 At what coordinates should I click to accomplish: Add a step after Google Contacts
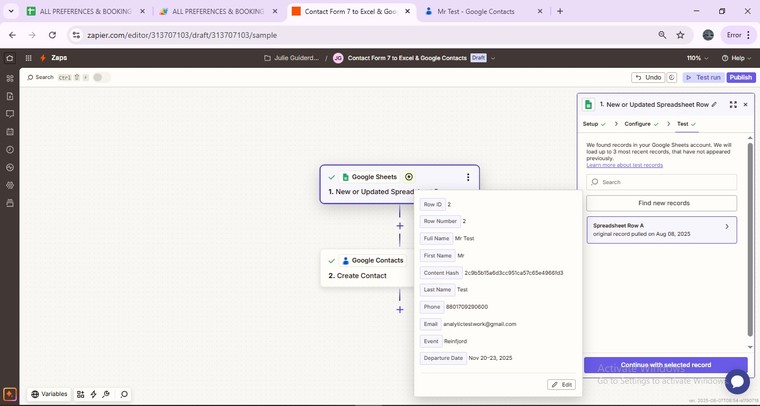pyautogui.click(x=399, y=310)
